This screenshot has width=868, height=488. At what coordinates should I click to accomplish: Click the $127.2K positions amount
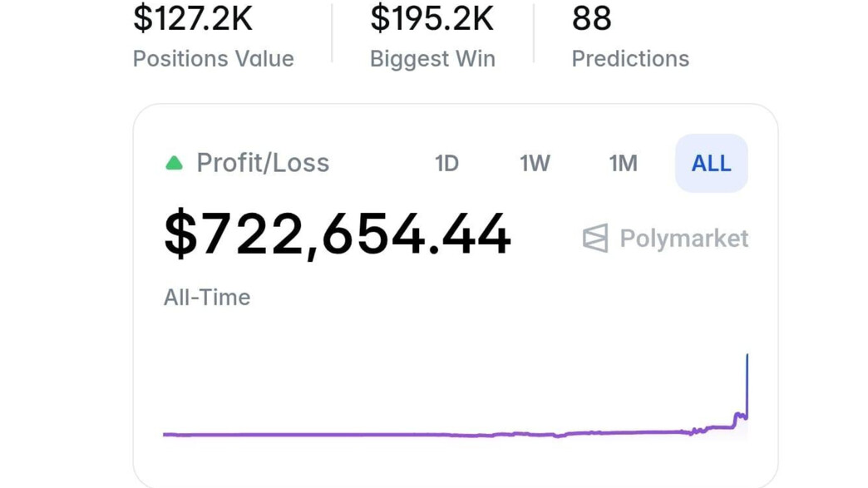pyautogui.click(x=192, y=18)
